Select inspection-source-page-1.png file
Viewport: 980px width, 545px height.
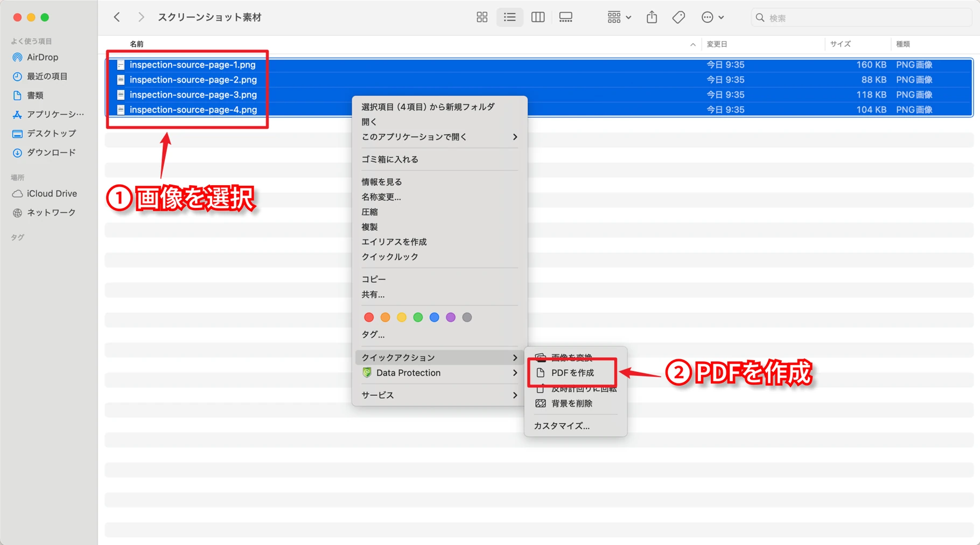click(x=192, y=65)
